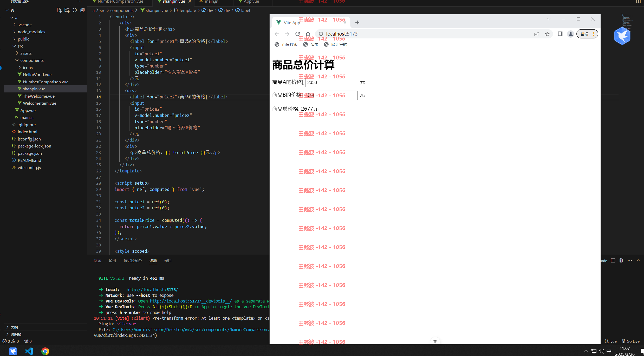Open the browser home page

pyautogui.click(x=308, y=34)
